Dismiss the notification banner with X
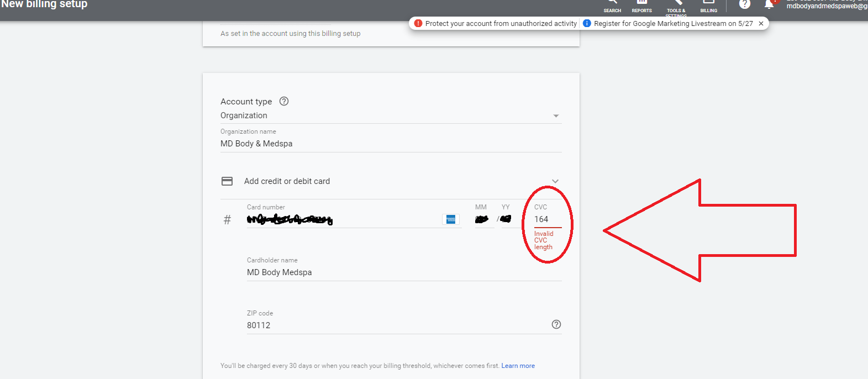The width and height of the screenshot is (868, 379). click(761, 23)
